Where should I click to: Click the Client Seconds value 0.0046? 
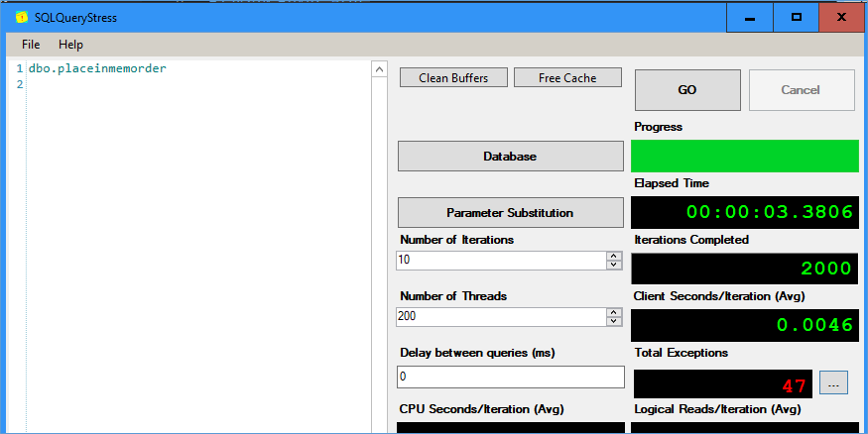(x=814, y=325)
